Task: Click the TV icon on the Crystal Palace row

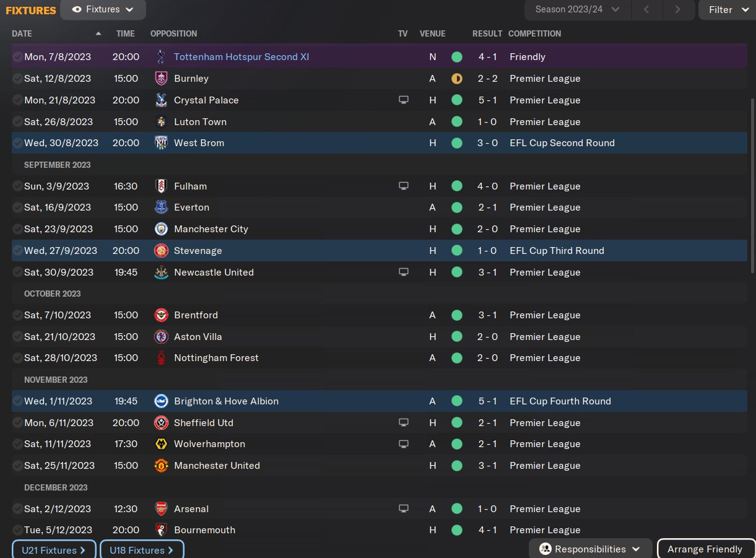Action: pos(404,100)
